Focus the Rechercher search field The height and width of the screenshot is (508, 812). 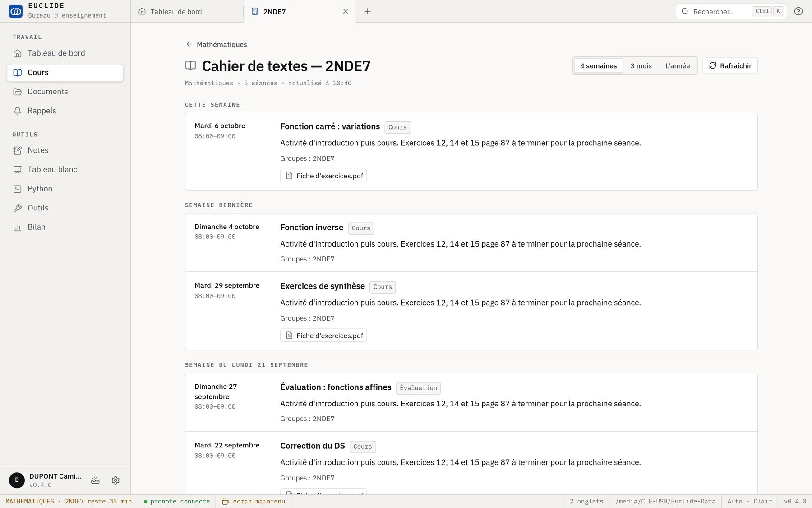(x=731, y=11)
